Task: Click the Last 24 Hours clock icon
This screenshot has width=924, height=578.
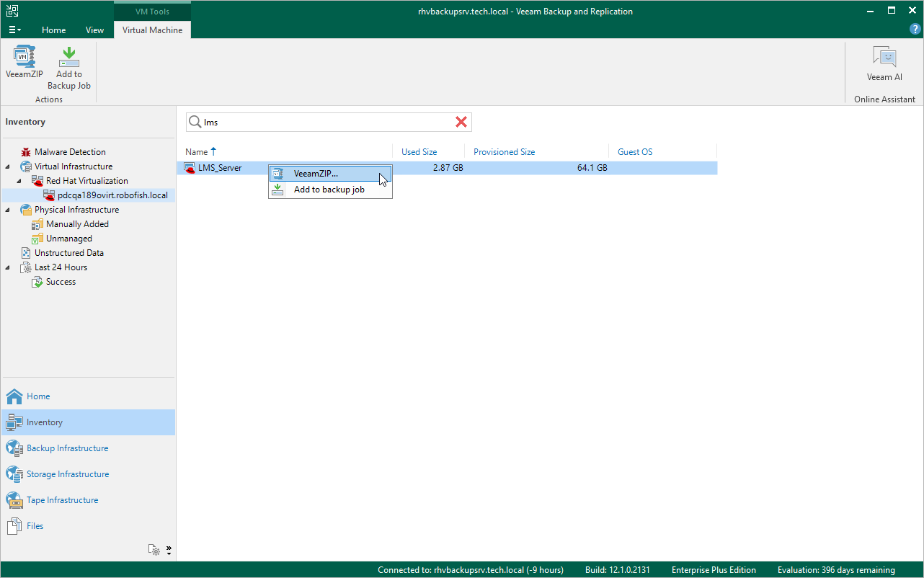Action: [26, 267]
